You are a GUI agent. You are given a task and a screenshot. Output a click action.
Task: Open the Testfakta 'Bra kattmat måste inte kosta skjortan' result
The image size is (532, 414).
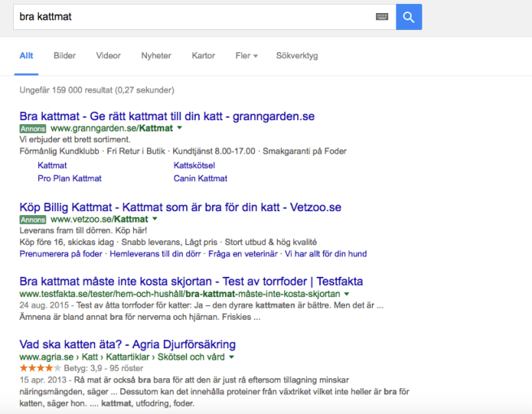click(191, 282)
